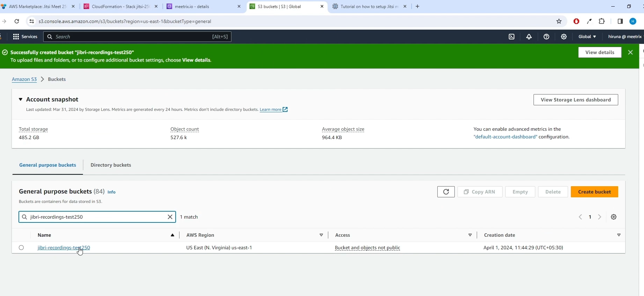The height and width of the screenshot is (296, 644).
Task: Open table preferences gear icon
Action: pyautogui.click(x=614, y=217)
